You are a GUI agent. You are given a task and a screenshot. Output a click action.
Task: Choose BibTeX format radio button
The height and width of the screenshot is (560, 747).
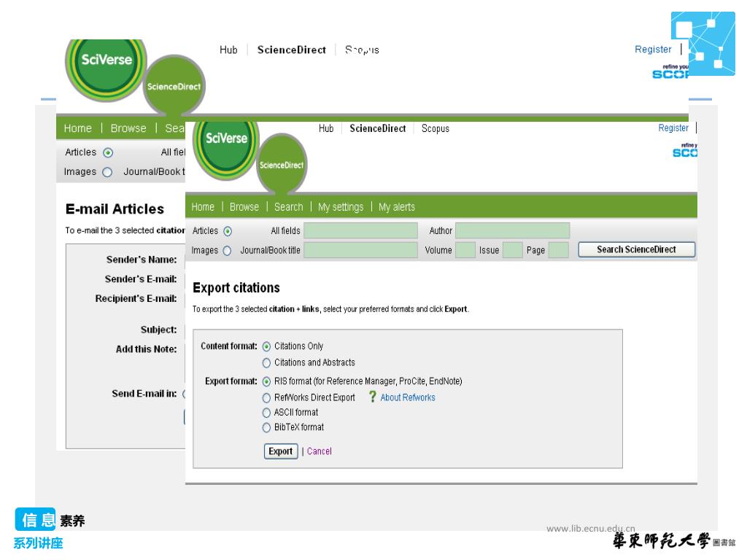click(x=266, y=427)
